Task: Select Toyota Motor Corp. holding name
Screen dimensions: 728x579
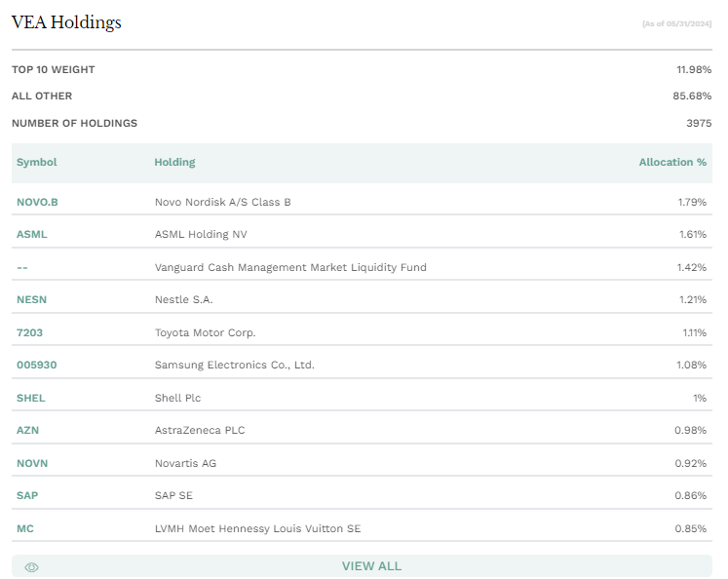Action: (x=206, y=332)
